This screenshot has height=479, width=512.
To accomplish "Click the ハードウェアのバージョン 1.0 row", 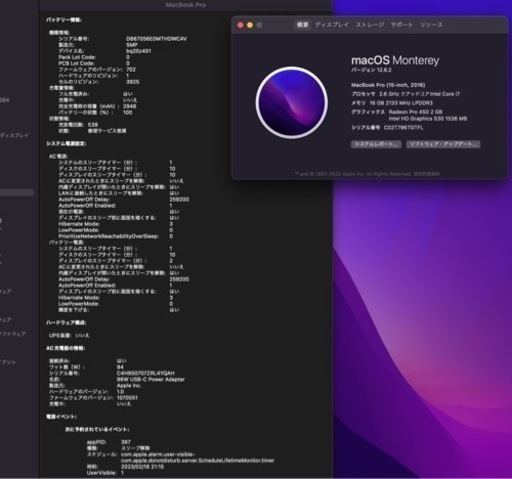I will click(86, 392).
